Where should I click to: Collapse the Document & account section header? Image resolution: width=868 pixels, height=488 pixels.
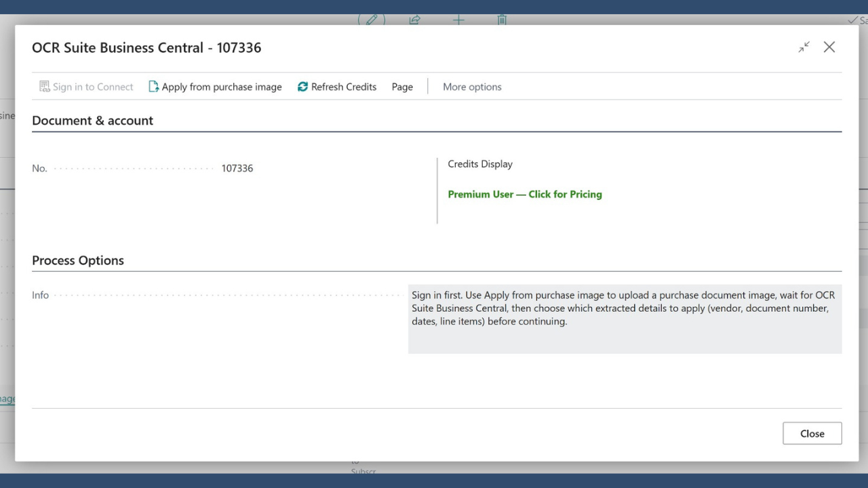coord(93,121)
